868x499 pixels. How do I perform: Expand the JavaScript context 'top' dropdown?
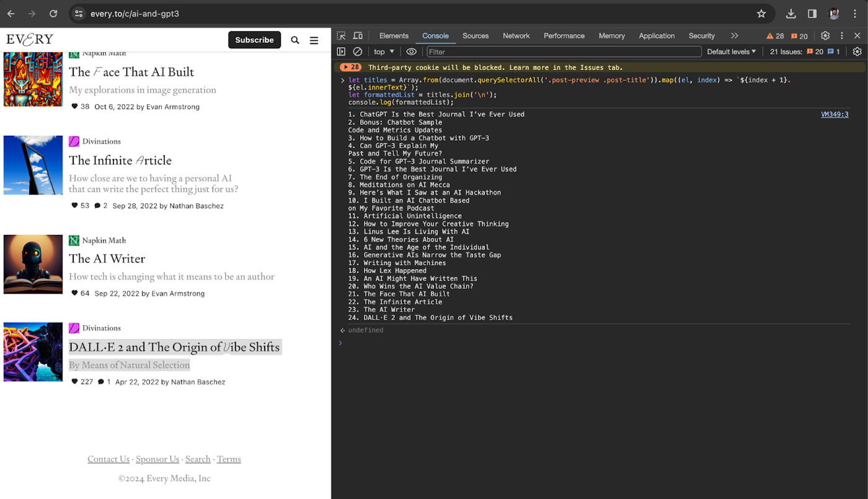click(x=384, y=52)
